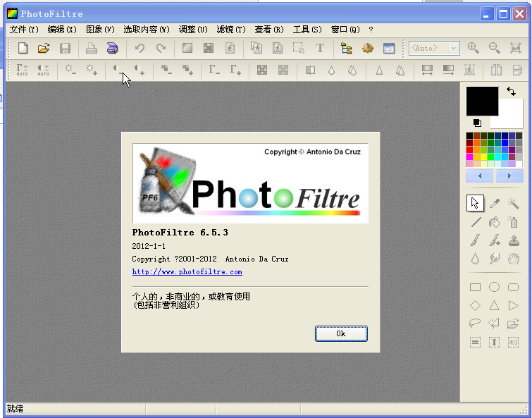This screenshot has height=418, width=532.
Task: Open the 文件(Y) menu
Action: click(24, 30)
